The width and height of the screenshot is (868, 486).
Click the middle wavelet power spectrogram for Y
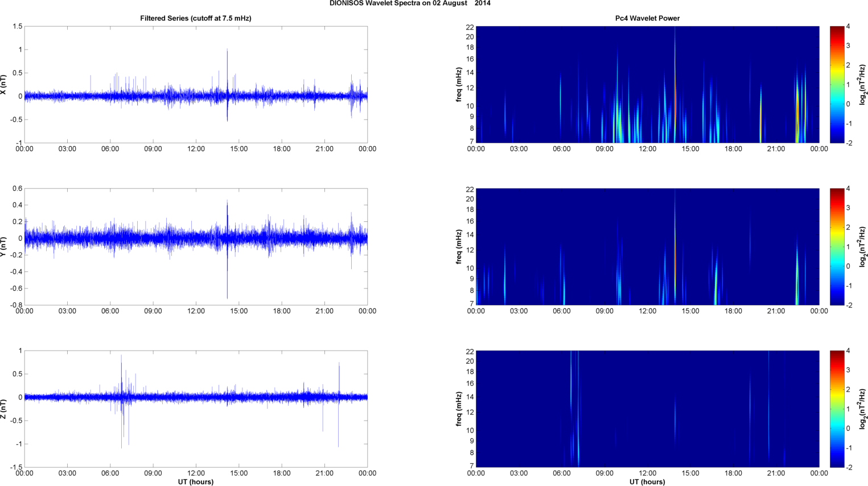pos(647,246)
